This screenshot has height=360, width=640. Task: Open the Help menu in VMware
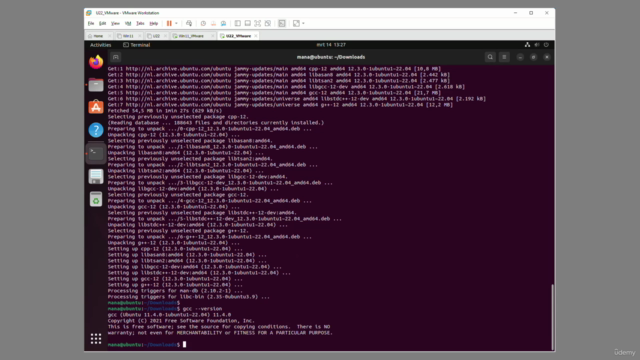[x=153, y=23]
